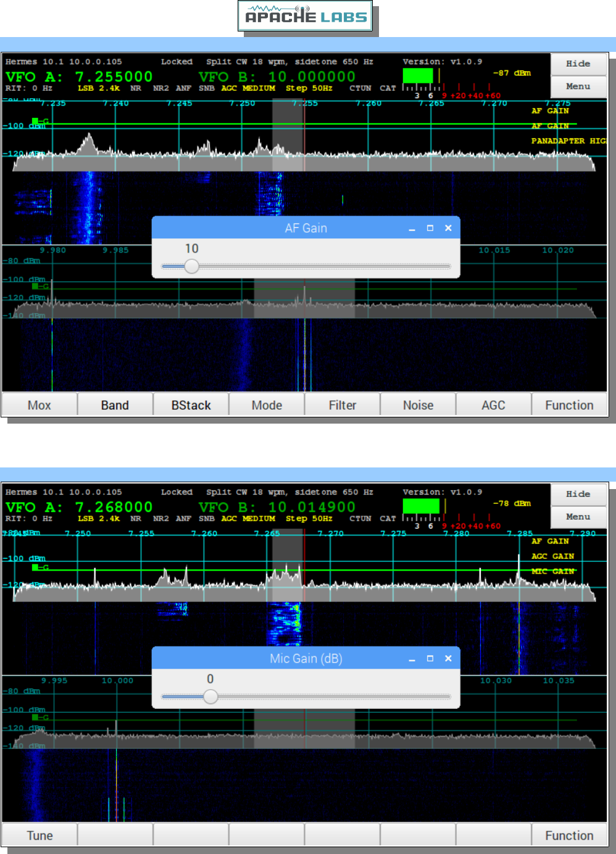Click the S-meter bar reading -87 dBm
Image resolution: width=616 pixels, height=854 pixels.
point(418,75)
